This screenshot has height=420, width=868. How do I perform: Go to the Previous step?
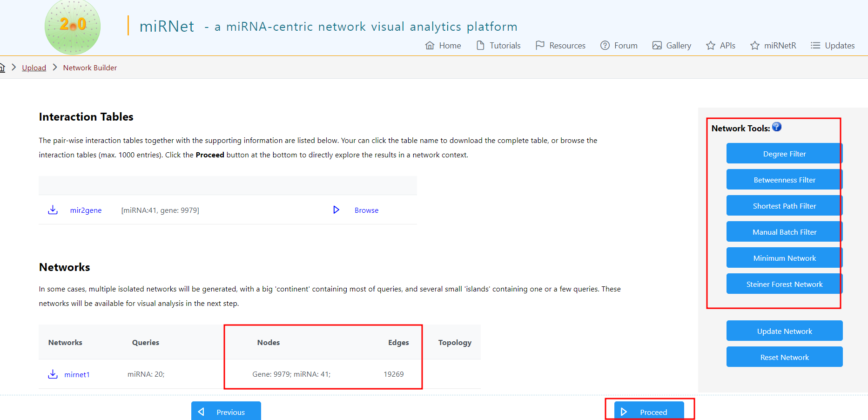click(226, 411)
